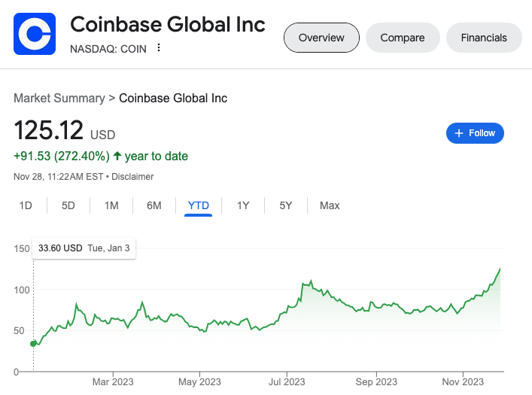
Task: Select the 5D time range
Action: (68, 205)
